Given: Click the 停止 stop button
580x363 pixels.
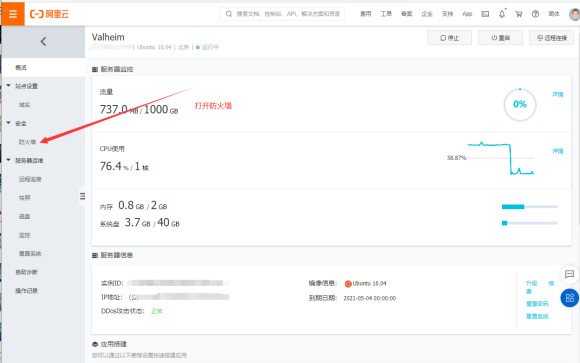Looking at the screenshot, I should 449,38.
